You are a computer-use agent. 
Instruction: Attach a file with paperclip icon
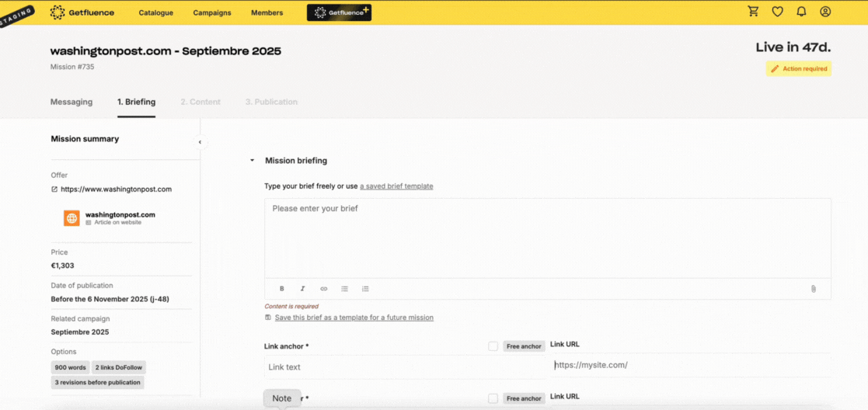point(813,289)
